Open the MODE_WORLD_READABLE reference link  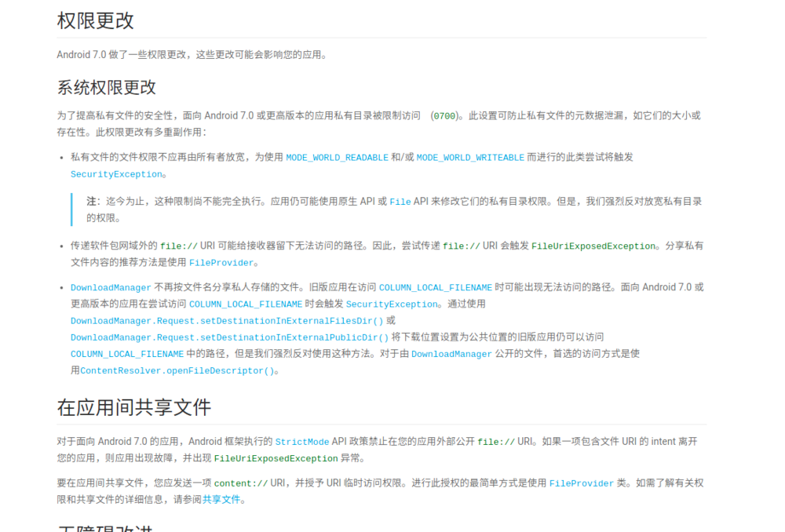337,157
